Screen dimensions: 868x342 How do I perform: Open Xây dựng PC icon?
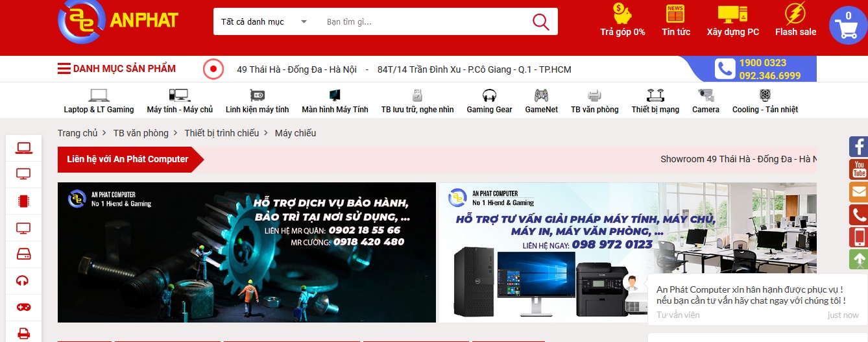pos(732,13)
